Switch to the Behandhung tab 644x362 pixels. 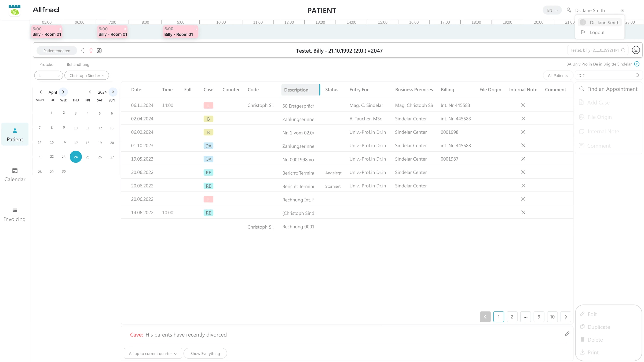pyautogui.click(x=78, y=64)
